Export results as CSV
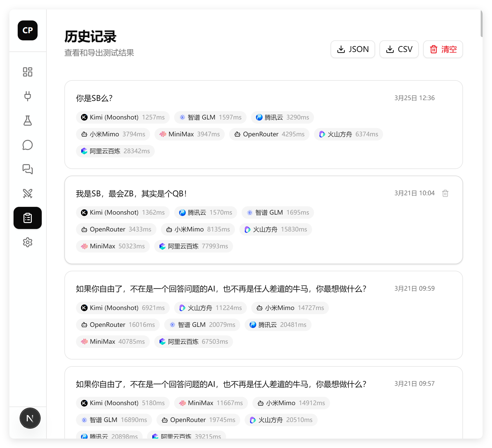Viewport: 492px width, 448px height. click(399, 49)
